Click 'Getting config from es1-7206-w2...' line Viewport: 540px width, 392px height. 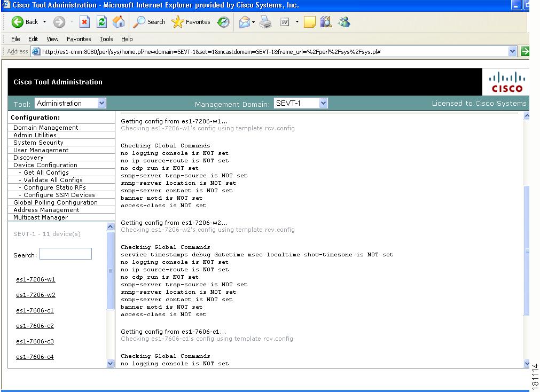coord(174,223)
